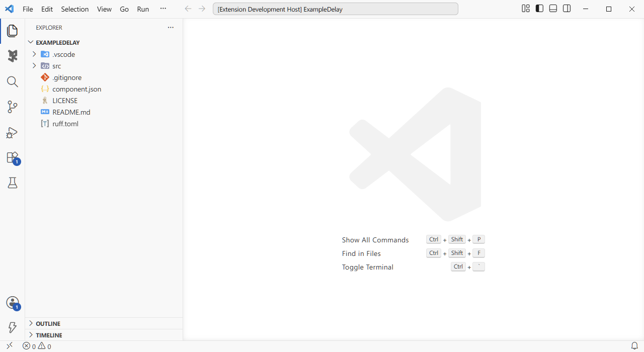Image resolution: width=644 pixels, height=352 pixels.
Task: Open notifications bell in status bar
Action: (634, 346)
